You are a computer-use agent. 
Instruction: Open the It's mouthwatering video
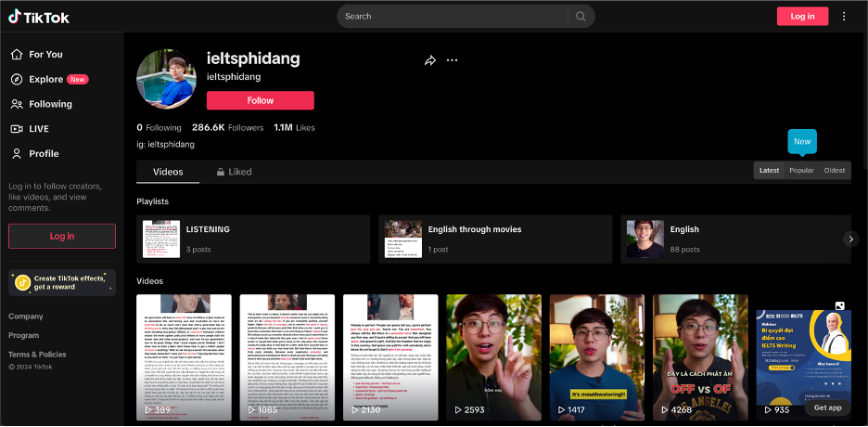(597, 357)
